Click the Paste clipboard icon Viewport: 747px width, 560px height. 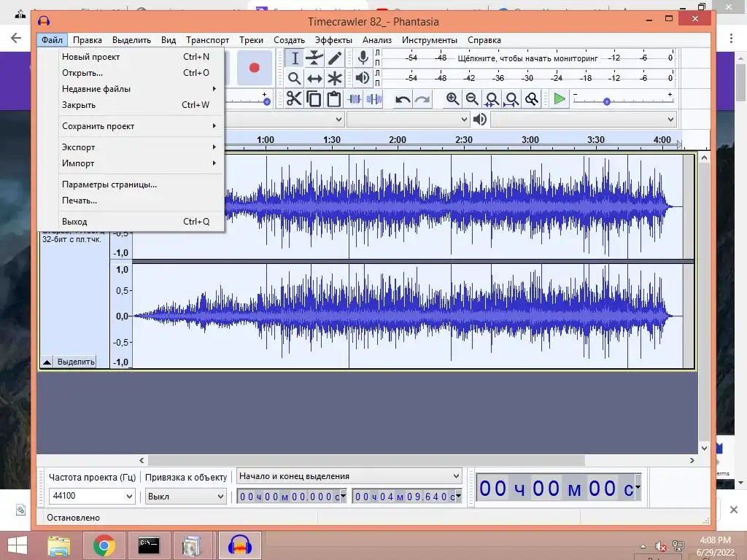pos(334,99)
